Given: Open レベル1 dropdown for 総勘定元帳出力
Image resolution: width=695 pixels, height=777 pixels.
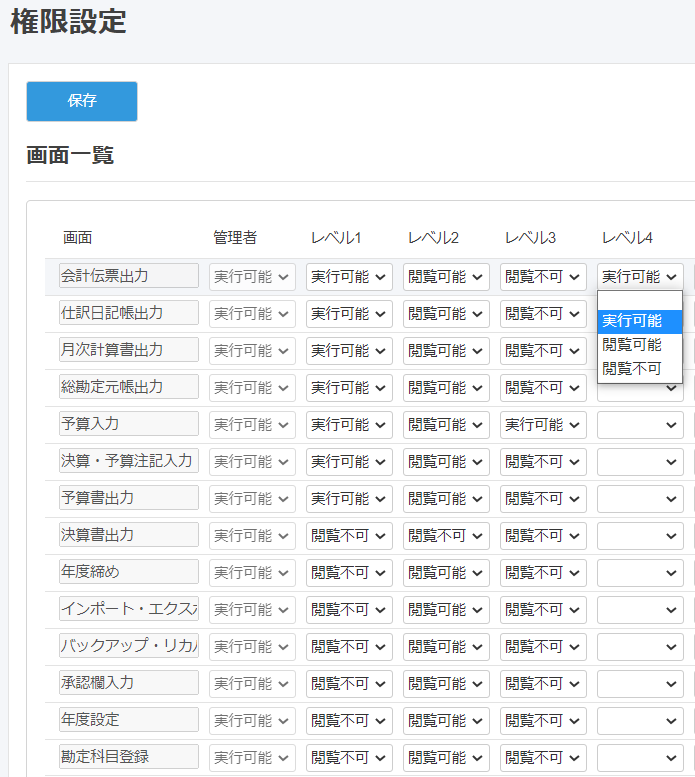Looking at the screenshot, I should tap(349, 388).
